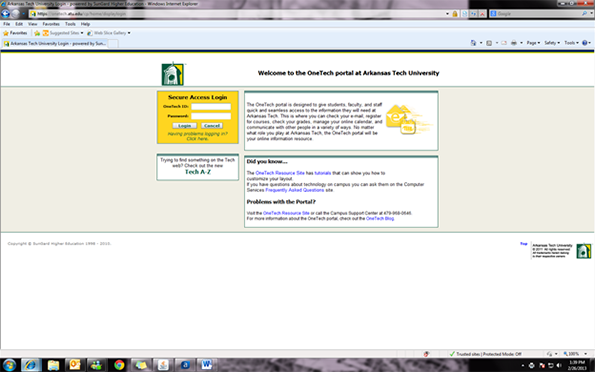Click the Login button
The image size is (595, 372).
coord(184,126)
